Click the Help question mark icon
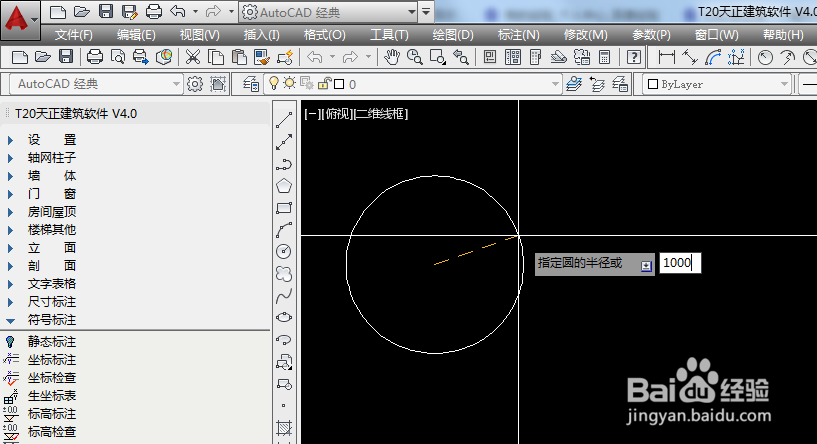 [x=634, y=57]
